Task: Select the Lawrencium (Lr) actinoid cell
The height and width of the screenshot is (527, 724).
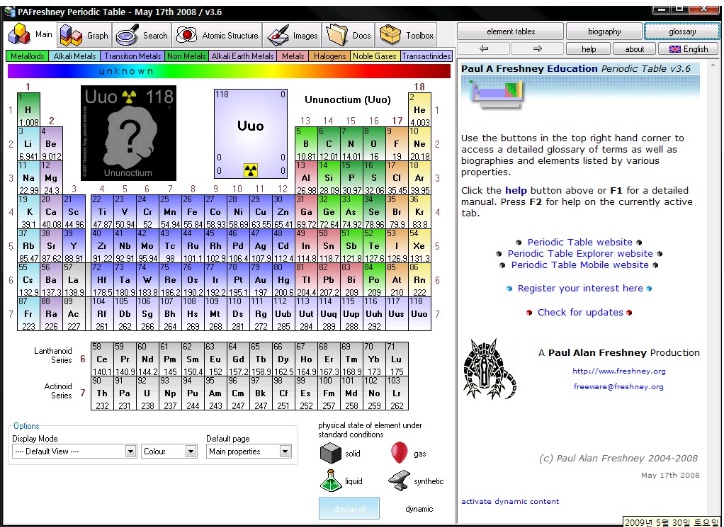Action: coord(397,393)
